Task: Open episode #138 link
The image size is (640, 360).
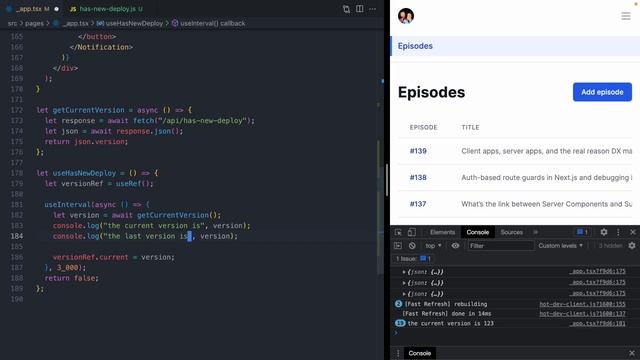Action: pyautogui.click(x=418, y=178)
